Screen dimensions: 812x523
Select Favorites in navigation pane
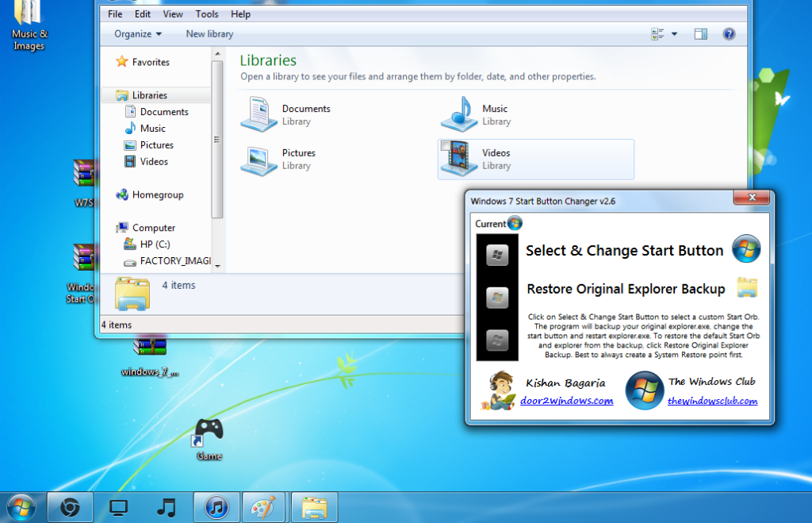143,62
